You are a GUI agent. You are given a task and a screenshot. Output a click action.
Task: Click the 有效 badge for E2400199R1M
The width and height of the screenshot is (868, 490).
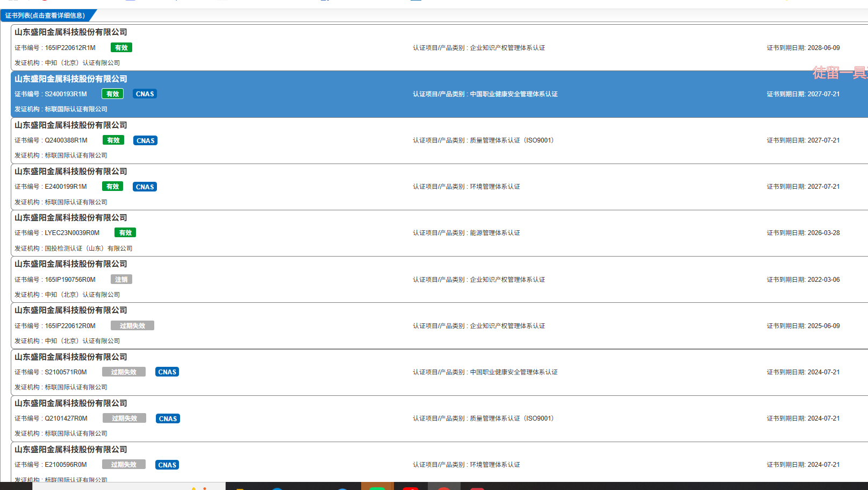pyautogui.click(x=113, y=187)
